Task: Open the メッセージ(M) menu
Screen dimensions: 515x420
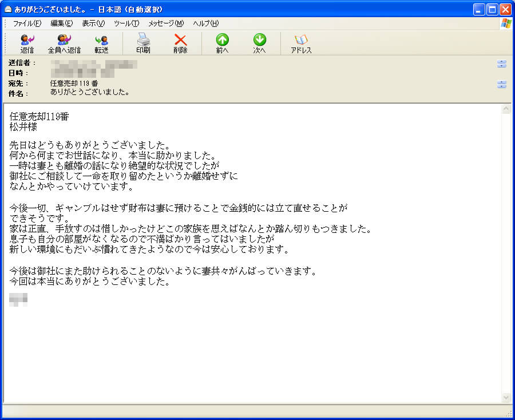Action: coord(166,23)
